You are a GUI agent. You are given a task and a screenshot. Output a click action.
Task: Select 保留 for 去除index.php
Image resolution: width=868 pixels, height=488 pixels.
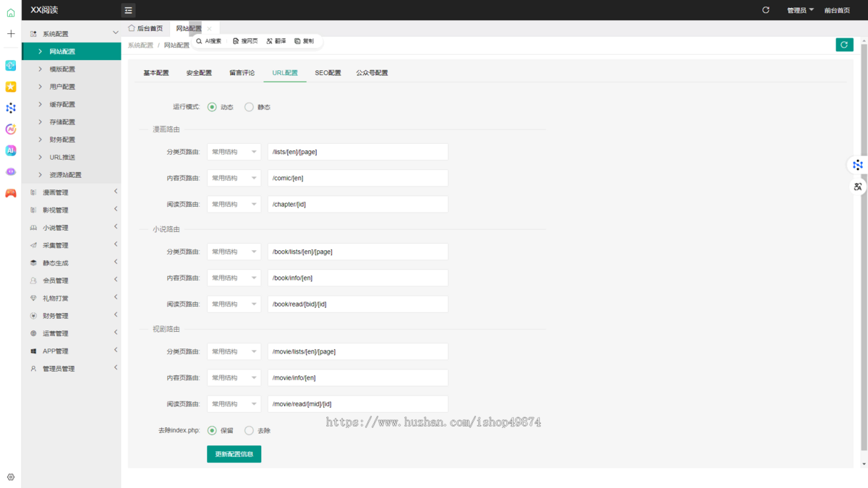tap(212, 430)
